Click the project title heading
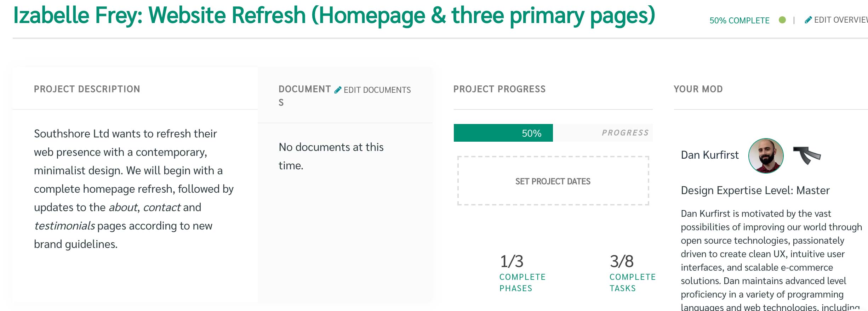Viewport: 868px width, 311px height. coord(334,16)
